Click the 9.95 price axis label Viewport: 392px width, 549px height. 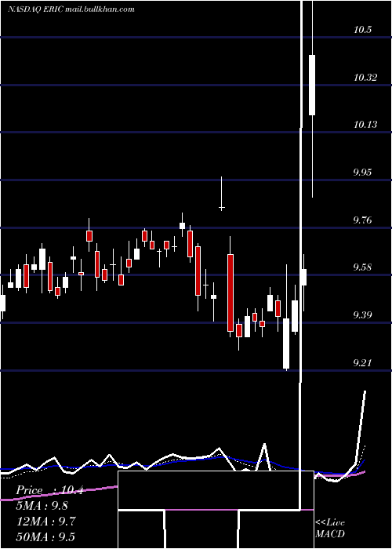(364, 173)
